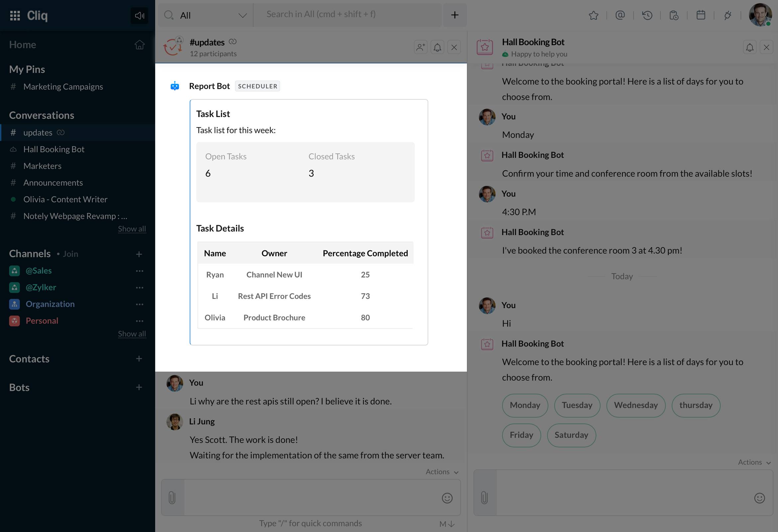Choose Friday booking option
Viewport: 778px width, 532px height.
coord(521,435)
